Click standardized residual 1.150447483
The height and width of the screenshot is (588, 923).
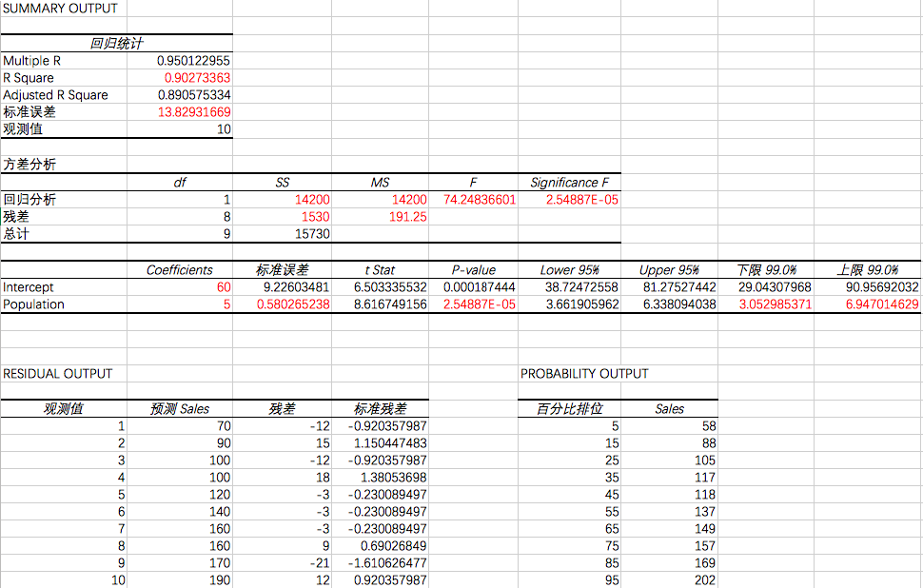point(390,443)
